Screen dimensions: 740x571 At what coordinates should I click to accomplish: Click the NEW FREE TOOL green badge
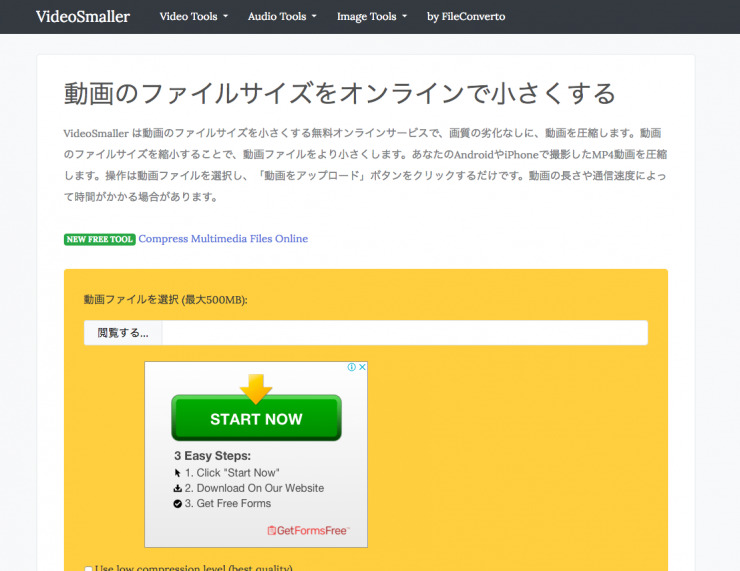tap(100, 239)
